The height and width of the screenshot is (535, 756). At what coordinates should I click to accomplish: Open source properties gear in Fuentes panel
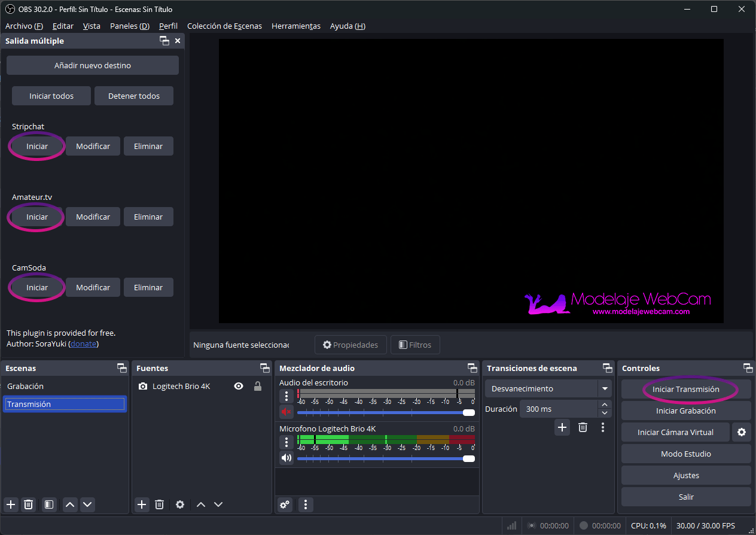180,504
